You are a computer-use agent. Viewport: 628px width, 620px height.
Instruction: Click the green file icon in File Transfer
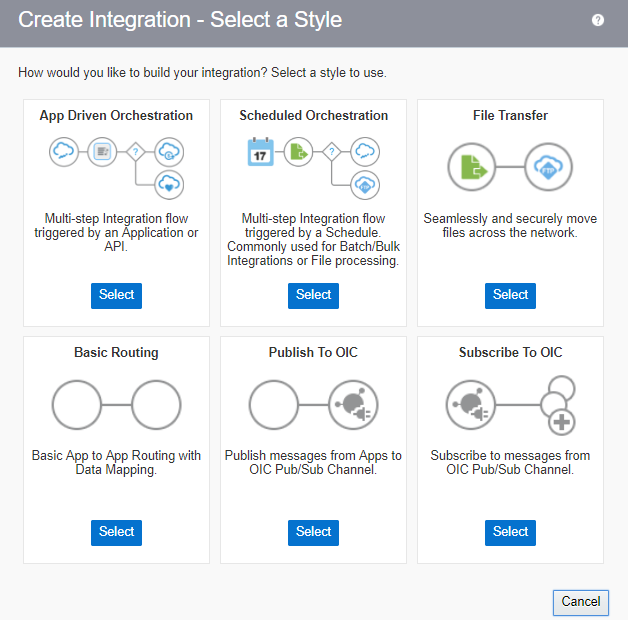[x=472, y=167]
